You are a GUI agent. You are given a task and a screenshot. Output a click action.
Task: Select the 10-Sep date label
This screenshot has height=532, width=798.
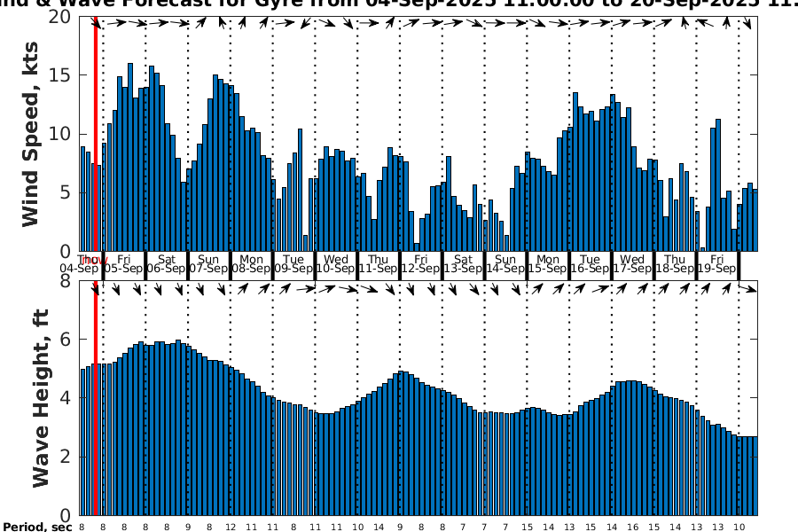pos(336,269)
